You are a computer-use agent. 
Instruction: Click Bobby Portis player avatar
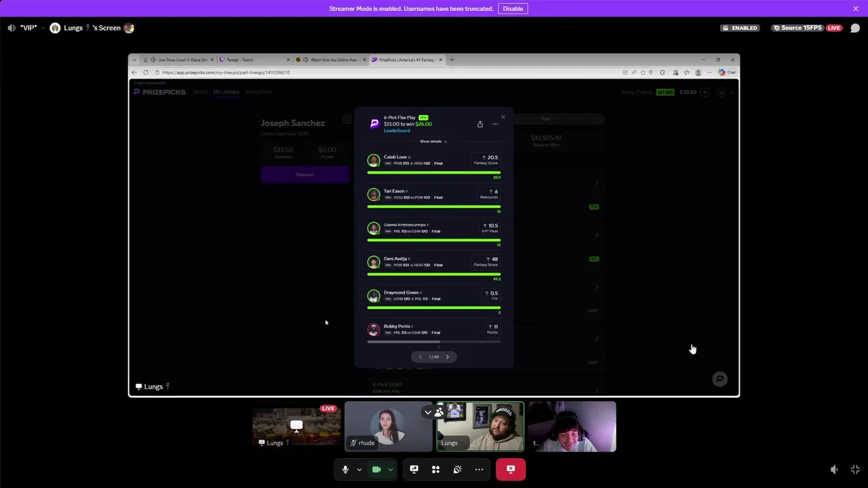(374, 329)
